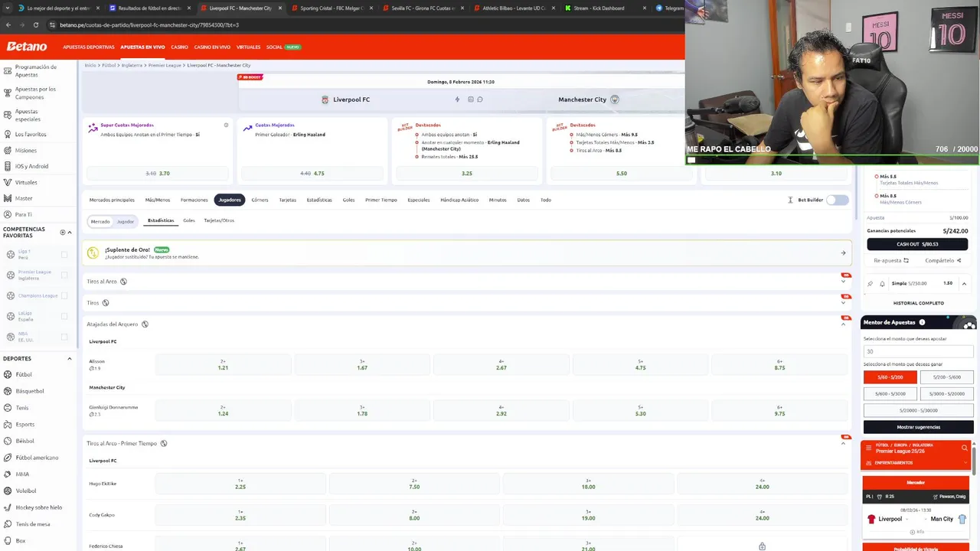The width and height of the screenshot is (980, 551).
Task: Open Apuestas especiales sidebar icon
Action: (x=7, y=115)
